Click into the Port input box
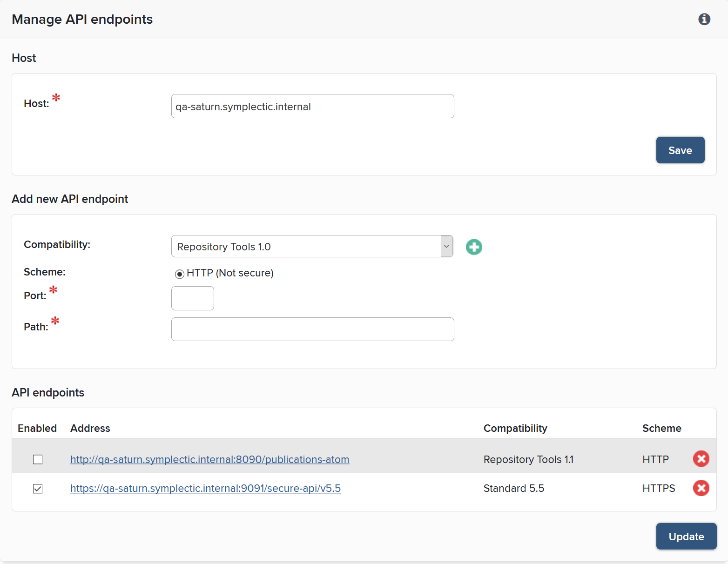The width and height of the screenshot is (728, 564). 192,298
